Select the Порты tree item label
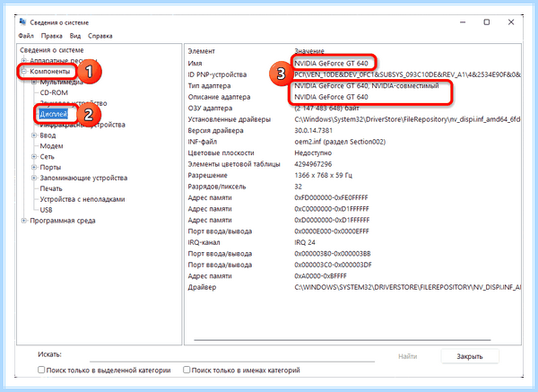 (x=50, y=167)
